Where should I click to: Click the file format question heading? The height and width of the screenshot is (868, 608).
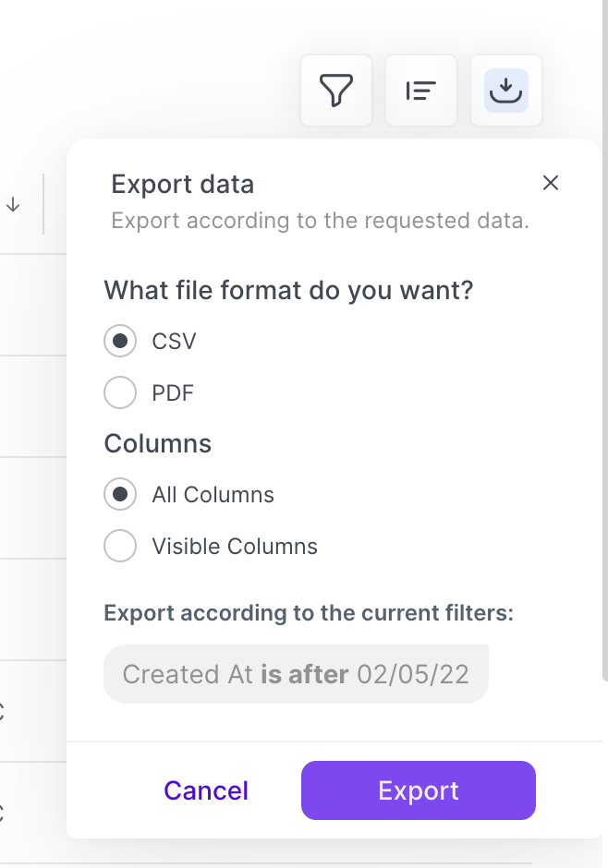tap(288, 291)
